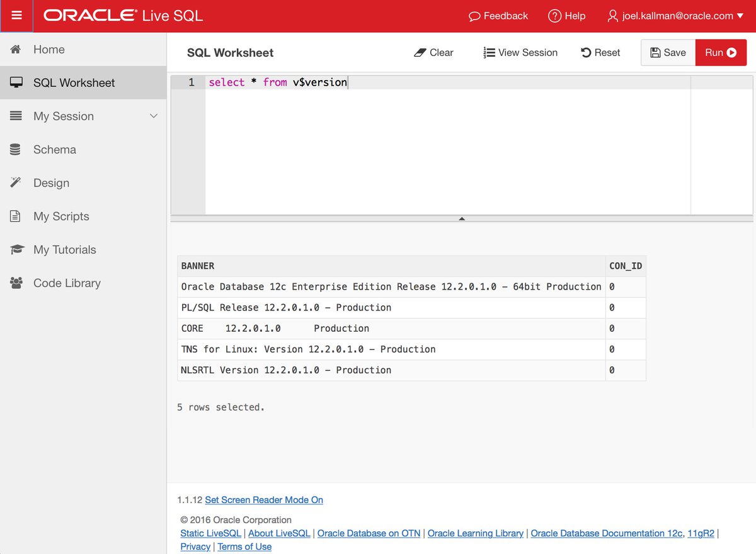Click the user profile icon

pyautogui.click(x=612, y=16)
